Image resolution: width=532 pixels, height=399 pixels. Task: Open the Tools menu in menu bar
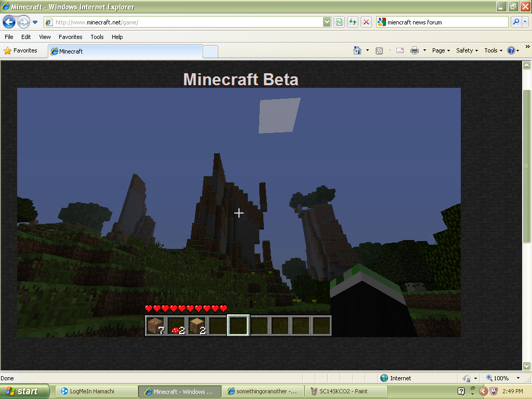tap(97, 37)
